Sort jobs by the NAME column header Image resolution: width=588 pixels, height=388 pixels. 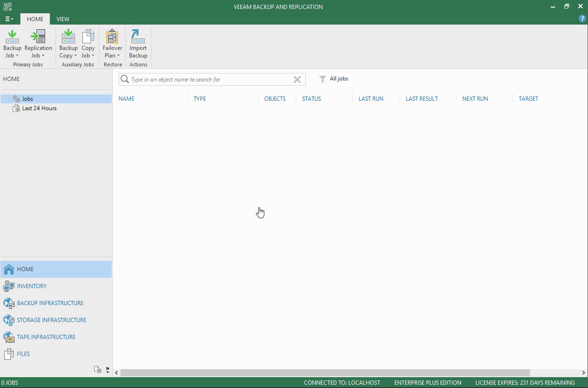[126, 99]
